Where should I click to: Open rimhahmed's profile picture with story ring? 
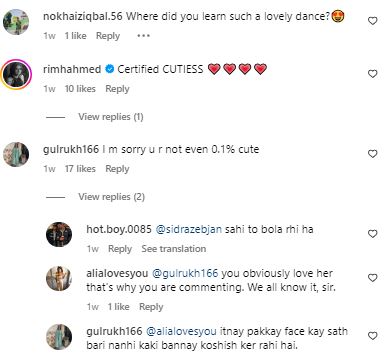(16, 73)
